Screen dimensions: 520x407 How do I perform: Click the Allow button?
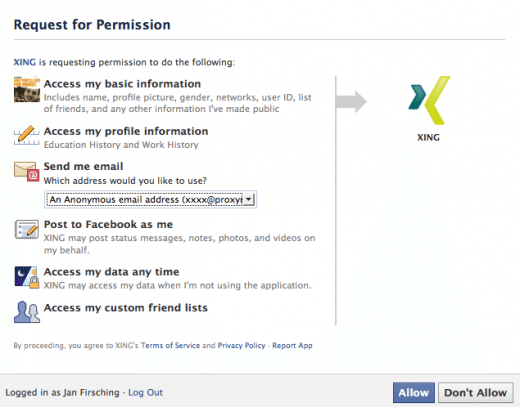tap(414, 393)
